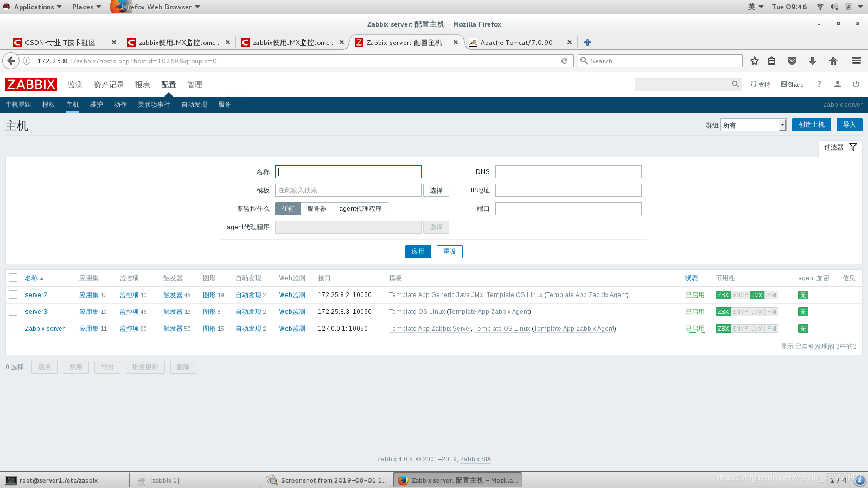Open the Wi-Fi network indicator
Image resolution: width=868 pixels, height=488 pixels.
(820, 7)
